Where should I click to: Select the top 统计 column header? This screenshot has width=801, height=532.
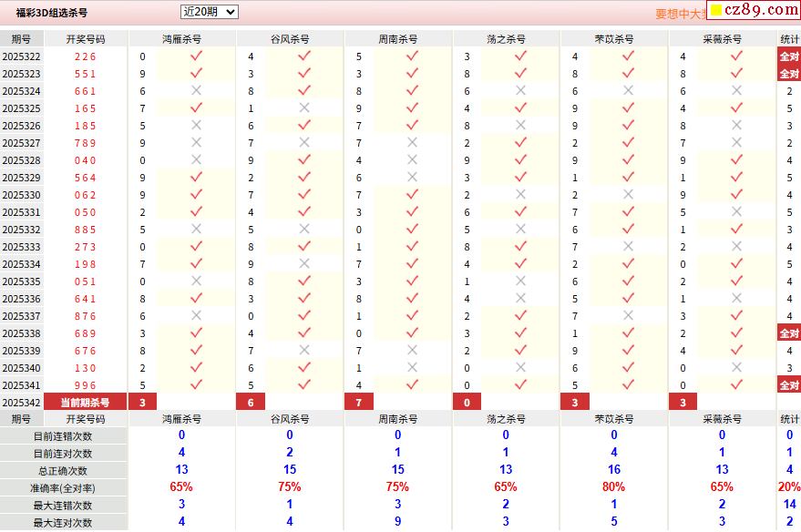[x=789, y=39]
